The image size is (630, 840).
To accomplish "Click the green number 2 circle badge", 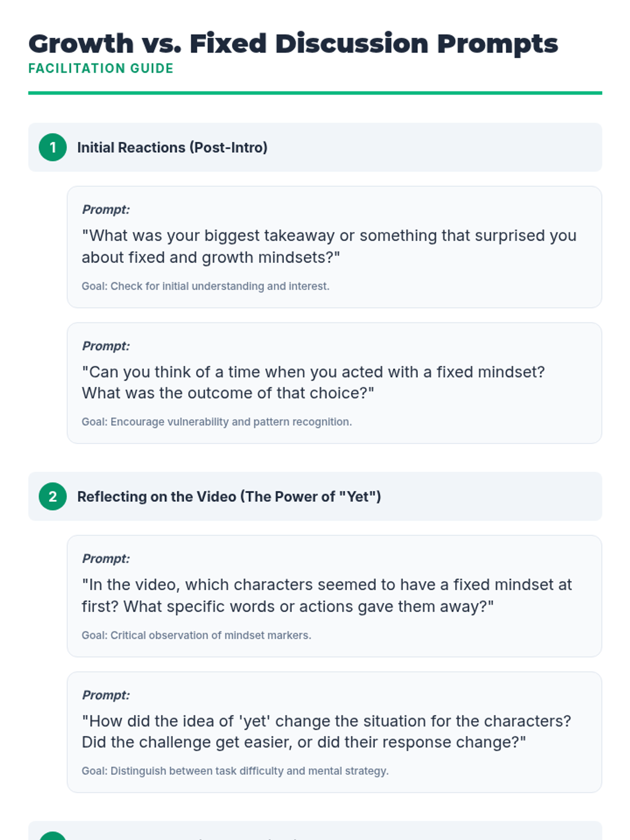I will 52,497.
